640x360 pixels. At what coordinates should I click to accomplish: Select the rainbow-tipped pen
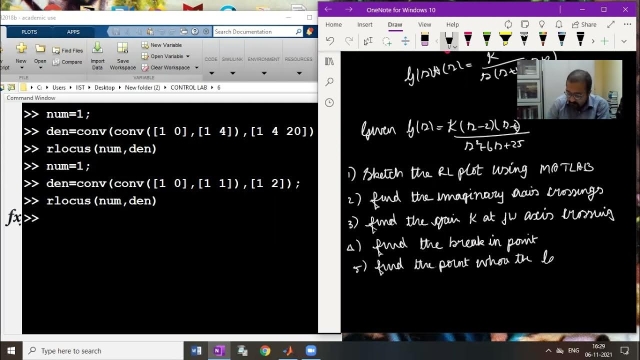pyautogui.click(x=543, y=39)
